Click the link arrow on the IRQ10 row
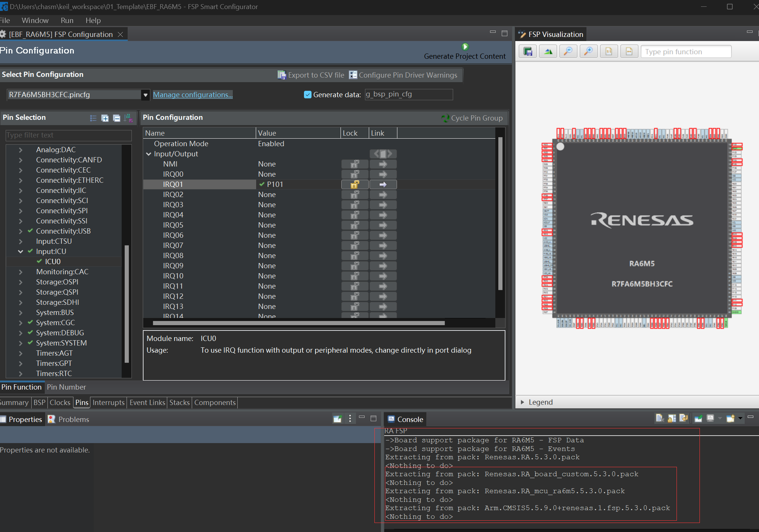This screenshot has width=759, height=532. [383, 276]
